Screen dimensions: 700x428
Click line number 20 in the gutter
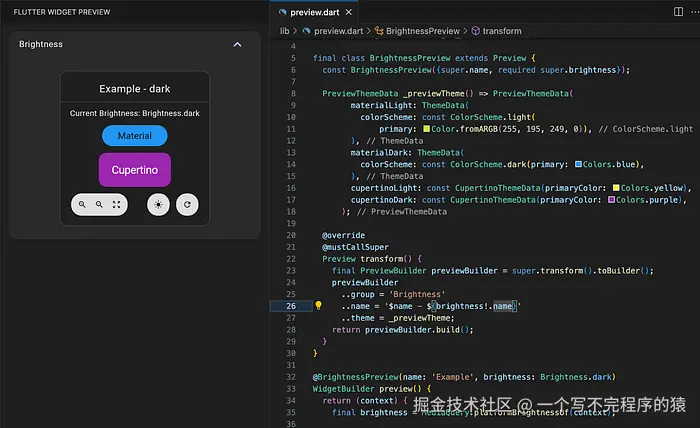[290, 235]
